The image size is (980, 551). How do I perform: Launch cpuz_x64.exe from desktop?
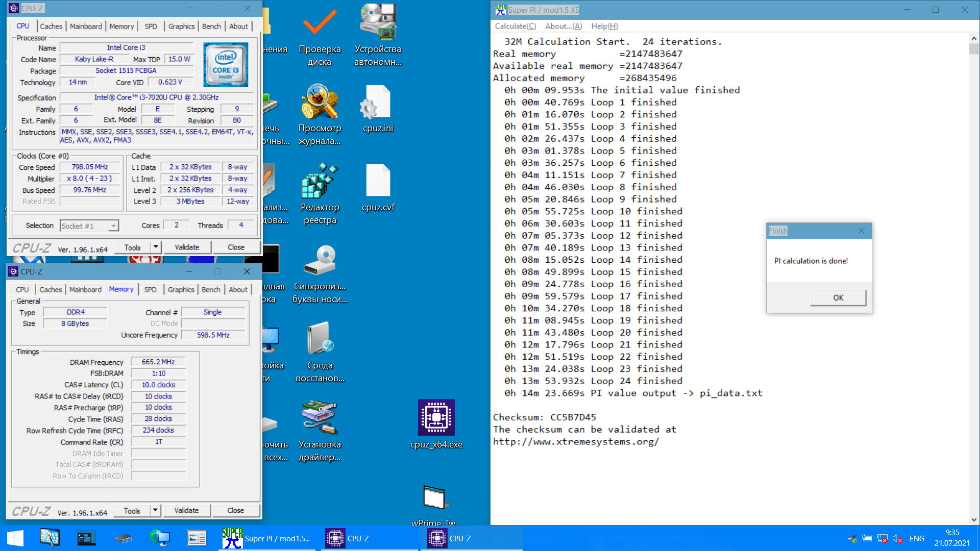tap(436, 424)
